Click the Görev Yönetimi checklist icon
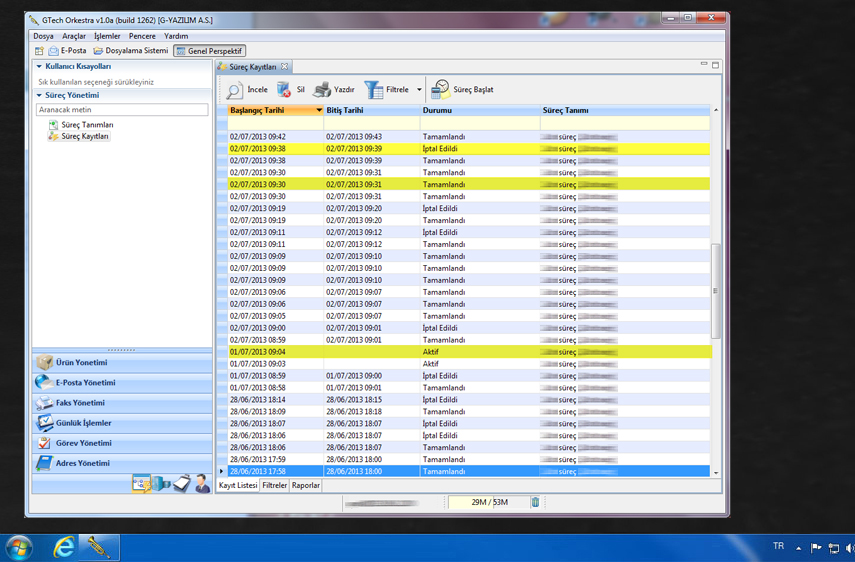The width and height of the screenshot is (855, 562). pos(44,443)
